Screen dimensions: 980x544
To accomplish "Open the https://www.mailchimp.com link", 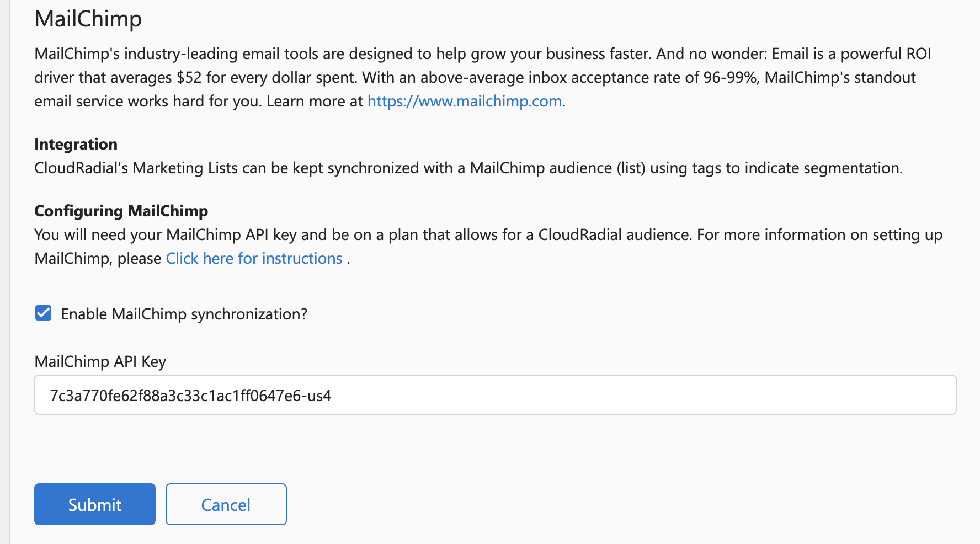I will tap(465, 102).
